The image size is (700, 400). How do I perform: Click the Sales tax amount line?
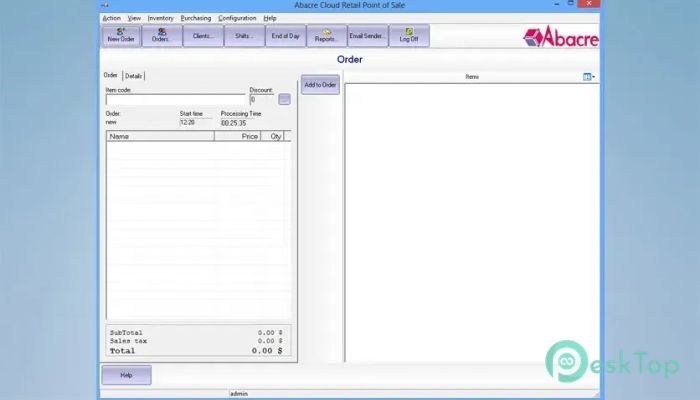pos(196,341)
